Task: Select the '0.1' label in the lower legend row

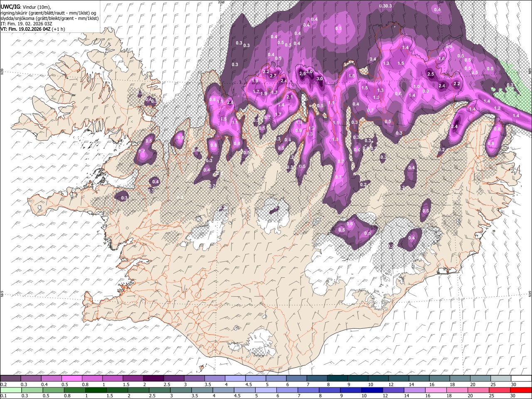Action: (3, 396)
